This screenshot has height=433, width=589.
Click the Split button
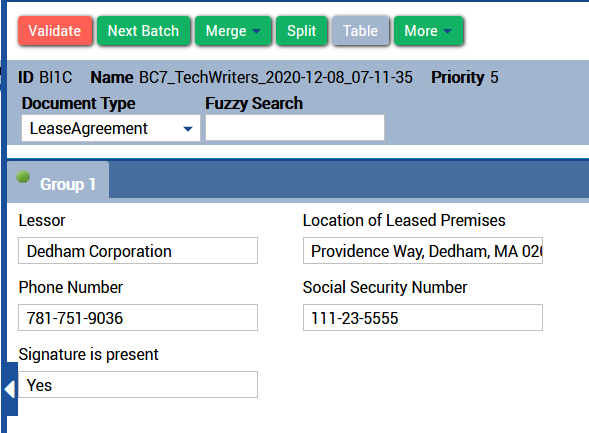[302, 31]
